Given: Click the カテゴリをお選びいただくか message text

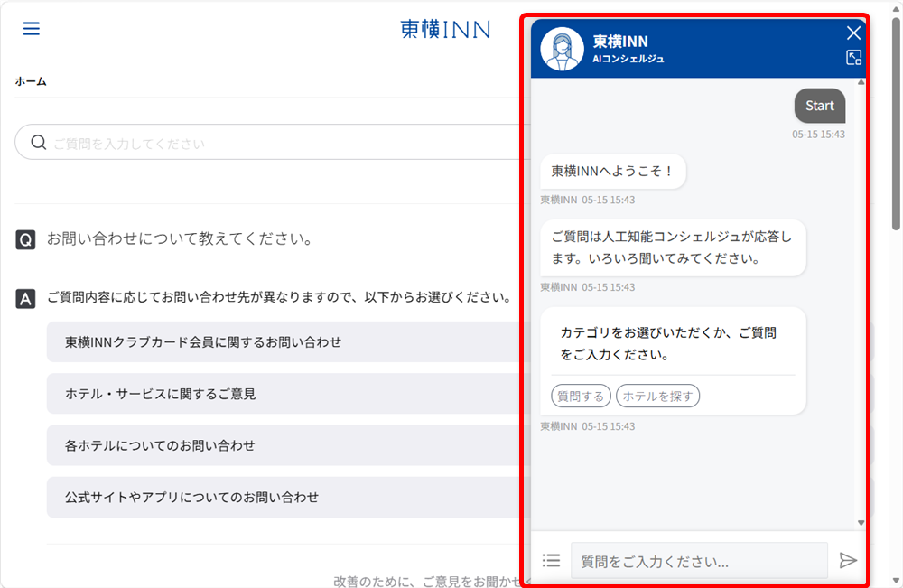Looking at the screenshot, I should (x=668, y=343).
